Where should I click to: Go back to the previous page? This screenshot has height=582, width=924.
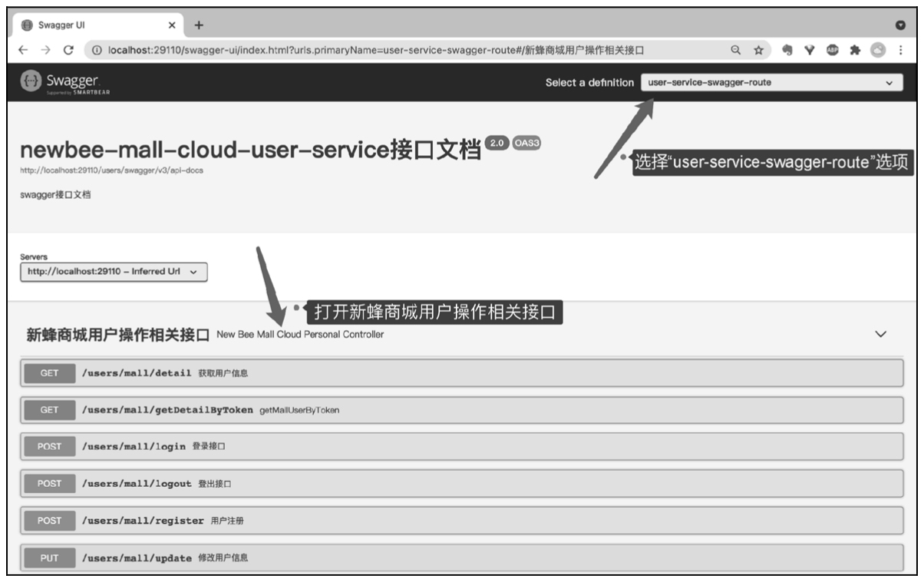click(x=23, y=51)
